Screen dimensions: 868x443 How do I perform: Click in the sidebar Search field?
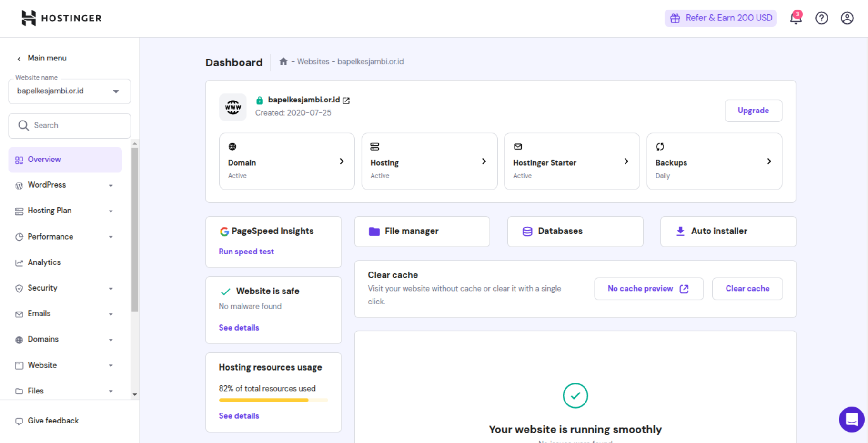70,126
